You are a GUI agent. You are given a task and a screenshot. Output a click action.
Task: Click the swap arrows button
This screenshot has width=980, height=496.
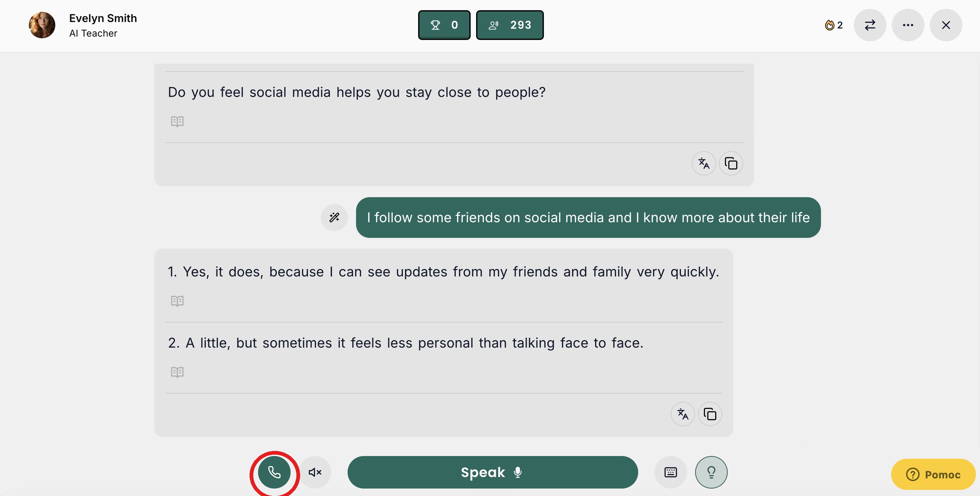point(870,25)
